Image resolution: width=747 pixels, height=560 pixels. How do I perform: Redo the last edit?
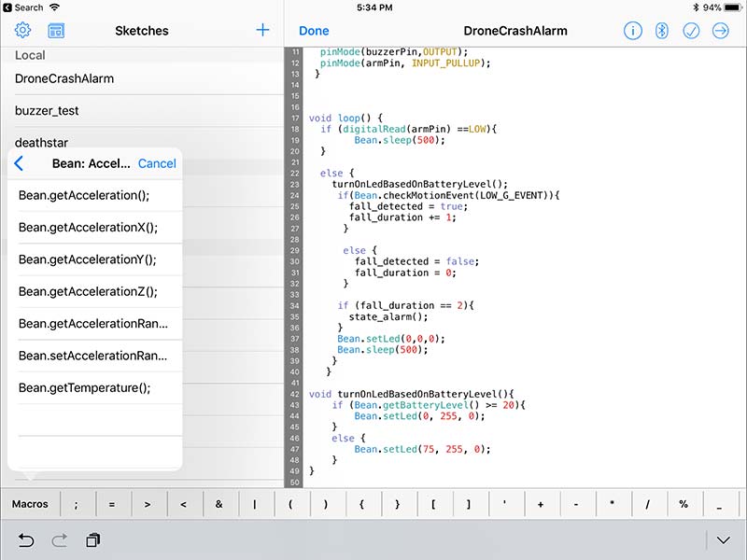[x=60, y=540]
